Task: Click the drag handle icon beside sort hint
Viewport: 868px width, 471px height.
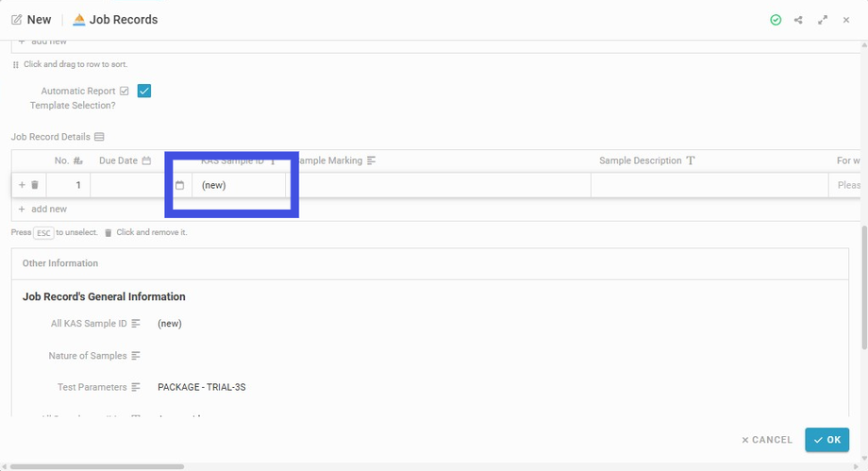Action: tap(15, 65)
